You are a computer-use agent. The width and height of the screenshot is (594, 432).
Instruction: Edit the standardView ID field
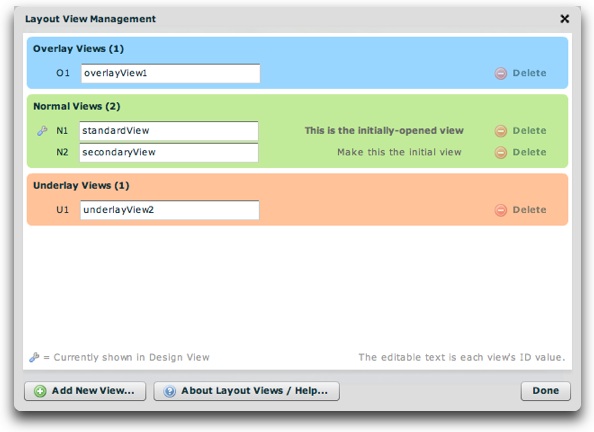pyautogui.click(x=169, y=131)
